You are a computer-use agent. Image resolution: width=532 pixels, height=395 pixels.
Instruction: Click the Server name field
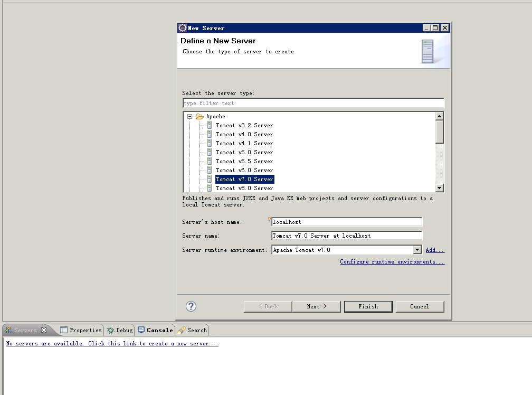[347, 236]
